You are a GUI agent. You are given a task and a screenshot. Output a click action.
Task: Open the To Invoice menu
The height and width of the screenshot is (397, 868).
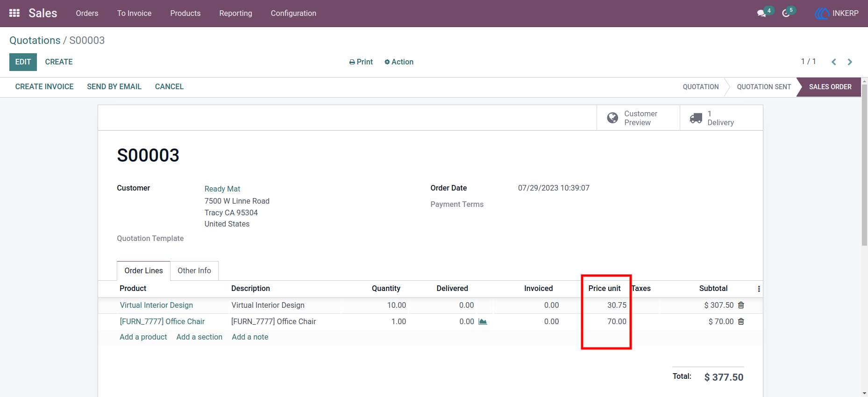coord(135,13)
